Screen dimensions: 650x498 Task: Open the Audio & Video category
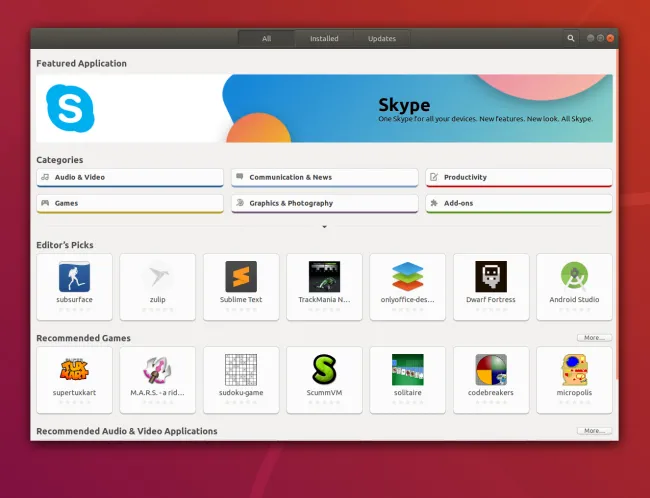click(130, 177)
